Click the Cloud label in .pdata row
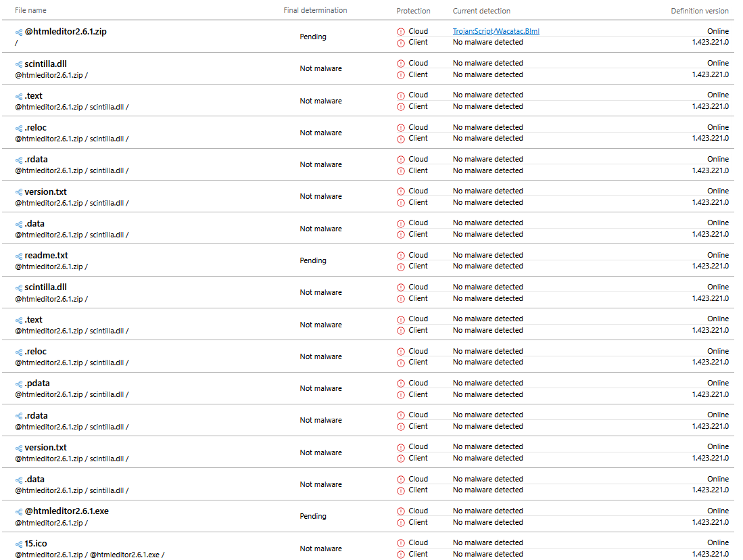743x560 pixels. point(418,383)
